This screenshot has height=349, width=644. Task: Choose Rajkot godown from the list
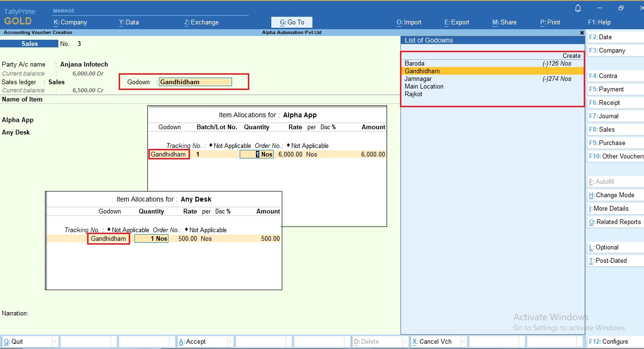413,94
